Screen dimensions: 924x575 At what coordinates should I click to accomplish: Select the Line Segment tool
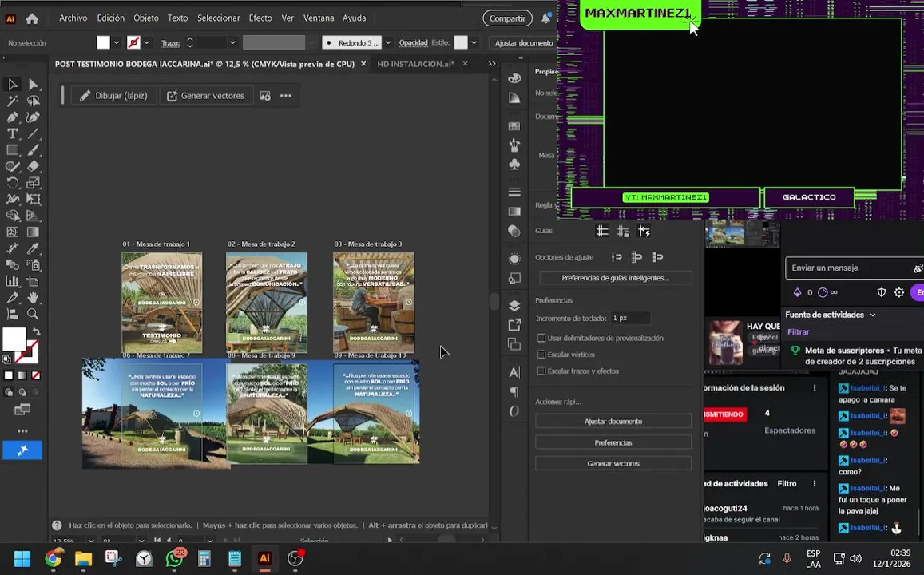coord(33,133)
